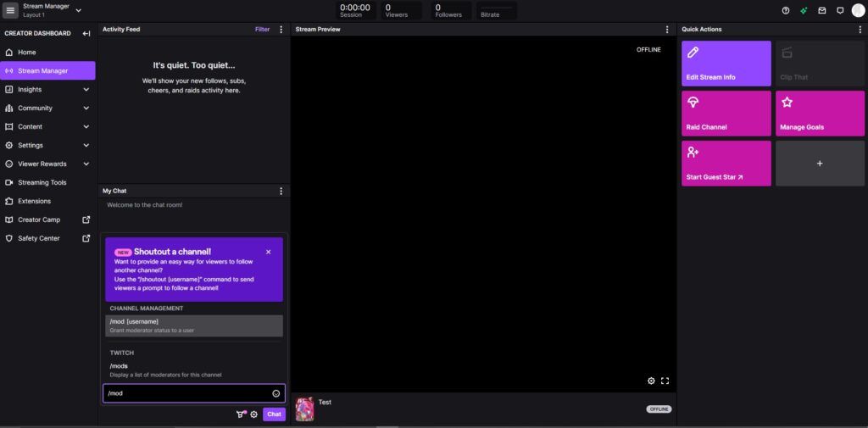Open the help question mark icon
Screen dimensions: 868x428
786,10
